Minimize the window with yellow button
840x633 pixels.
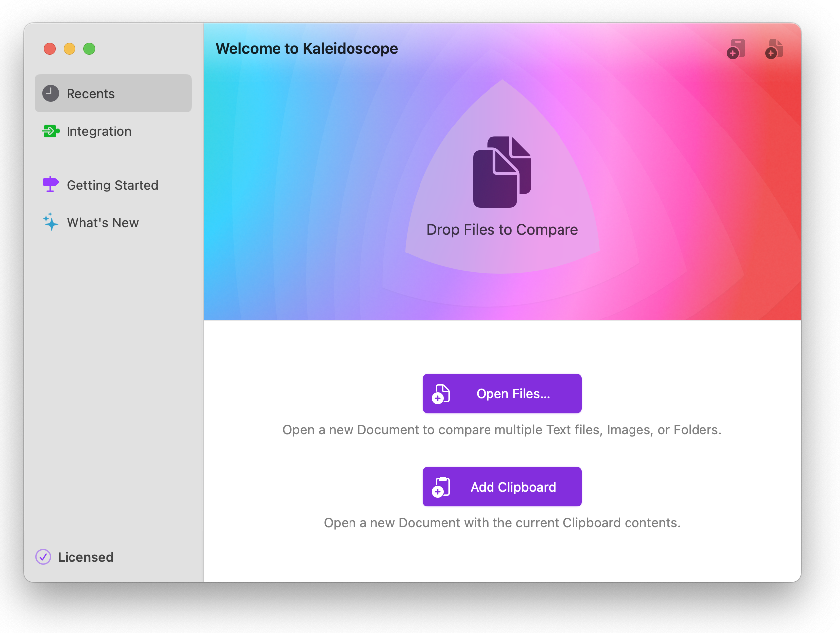click(x=70, y=49)
